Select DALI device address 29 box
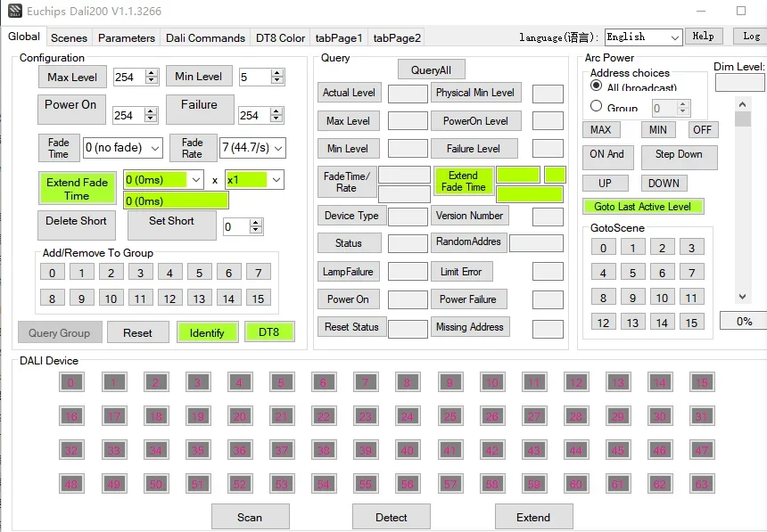Screen dimensions: 767x532 [618, 417]
